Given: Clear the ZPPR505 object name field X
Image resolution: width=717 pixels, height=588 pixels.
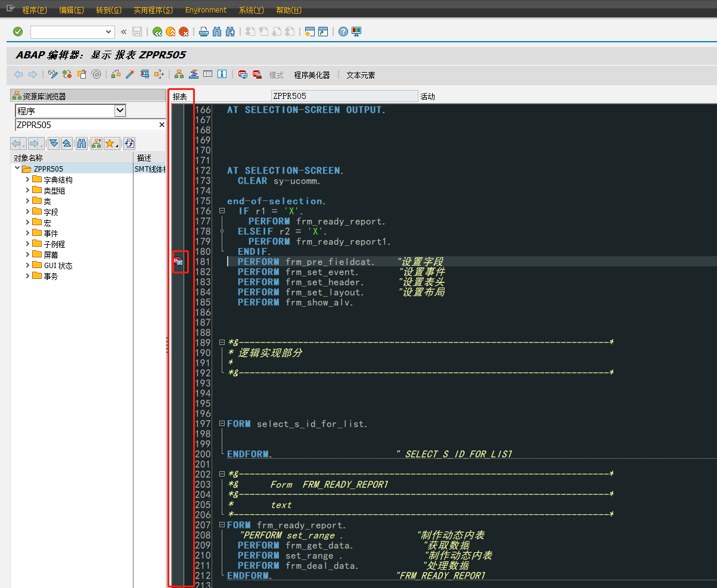Looking at the screenshot, I should [x=162, y=125].
